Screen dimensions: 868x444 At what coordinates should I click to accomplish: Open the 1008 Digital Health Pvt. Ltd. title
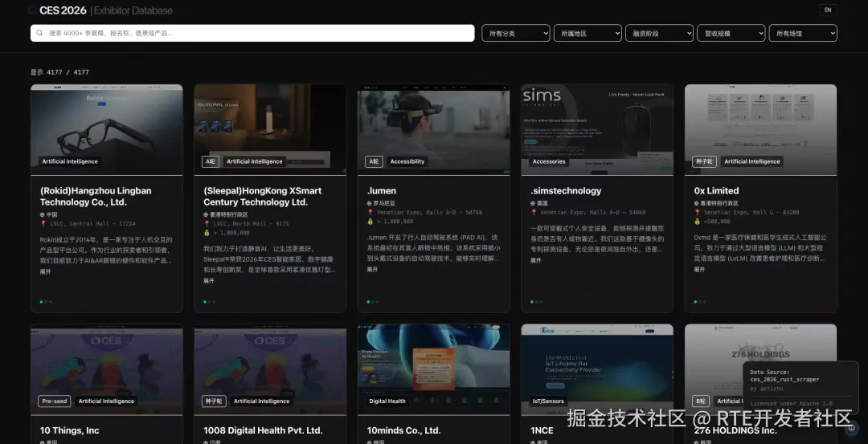pos(263,430)
